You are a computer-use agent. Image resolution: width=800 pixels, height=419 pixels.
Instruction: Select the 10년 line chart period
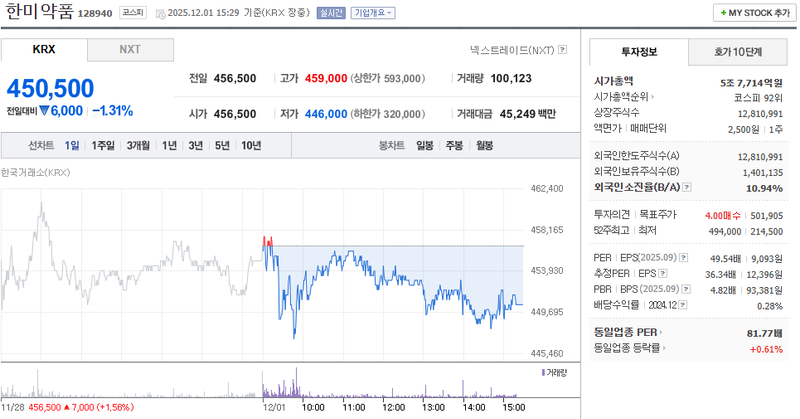(x=252, y=145)
